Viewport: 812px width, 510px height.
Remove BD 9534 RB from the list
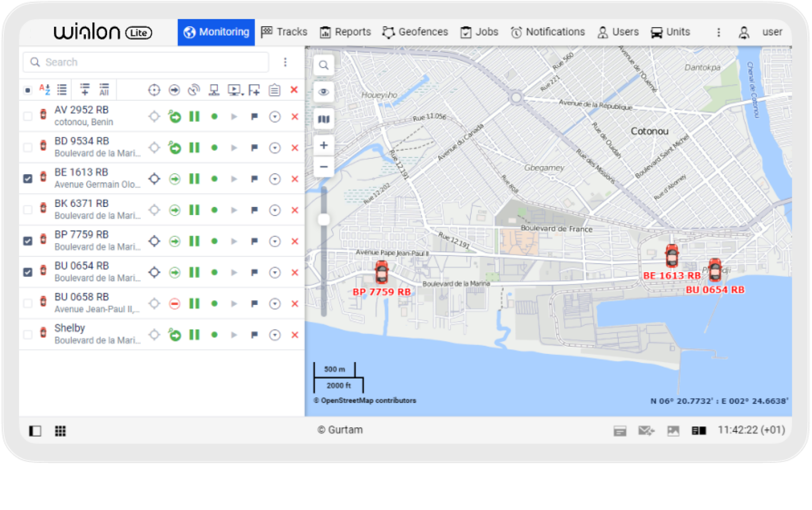pos(295,147)
